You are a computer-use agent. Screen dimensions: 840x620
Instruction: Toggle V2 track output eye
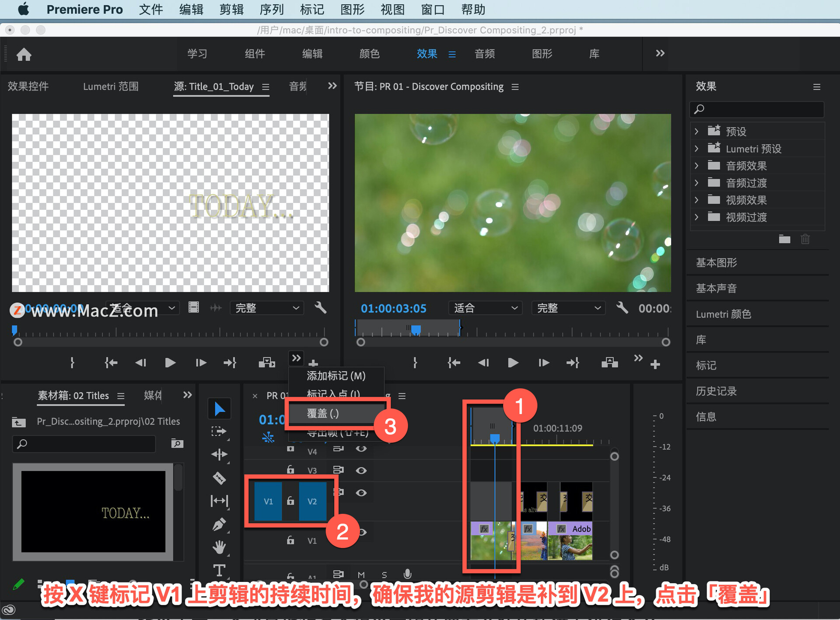[361, 493]
